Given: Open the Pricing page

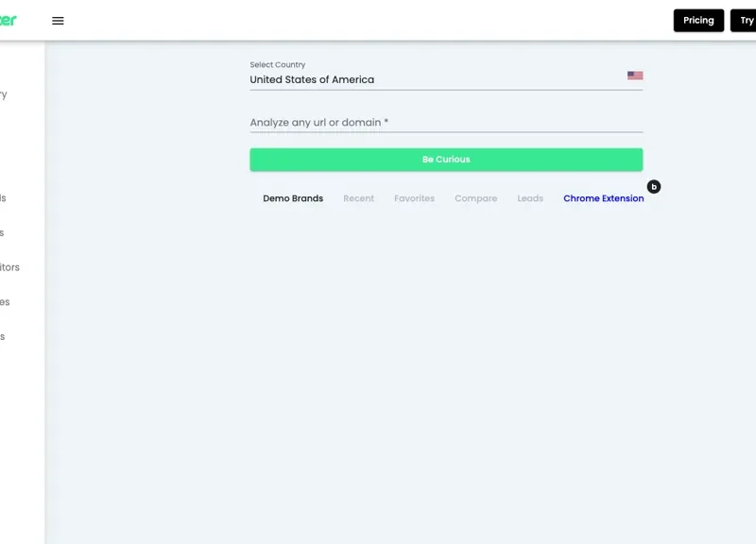Looking at the screenshot, I should click(698, 20).
